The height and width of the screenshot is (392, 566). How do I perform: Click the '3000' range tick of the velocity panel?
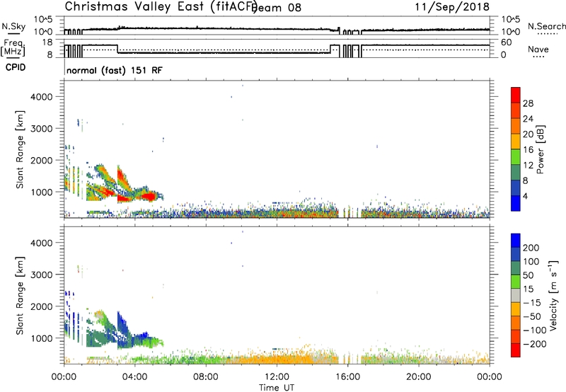41,275
